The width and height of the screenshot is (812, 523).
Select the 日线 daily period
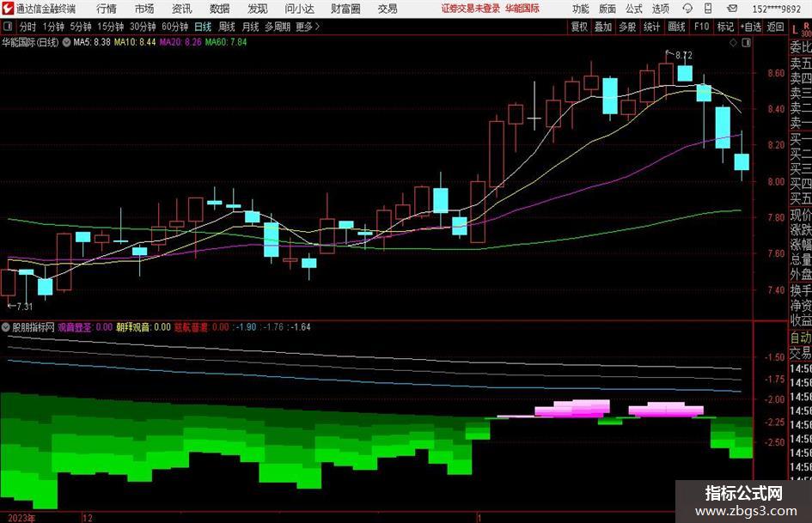point(203,27)
